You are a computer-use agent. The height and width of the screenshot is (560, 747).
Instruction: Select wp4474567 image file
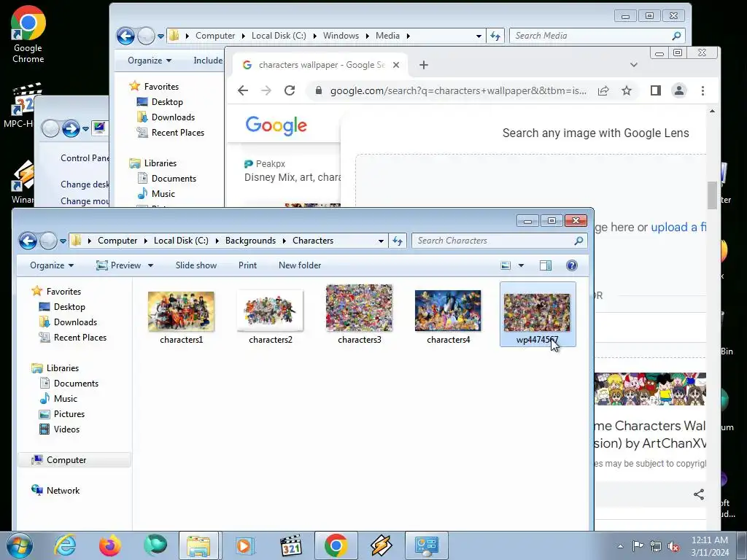pyautogui.click(x=538, y=314)
